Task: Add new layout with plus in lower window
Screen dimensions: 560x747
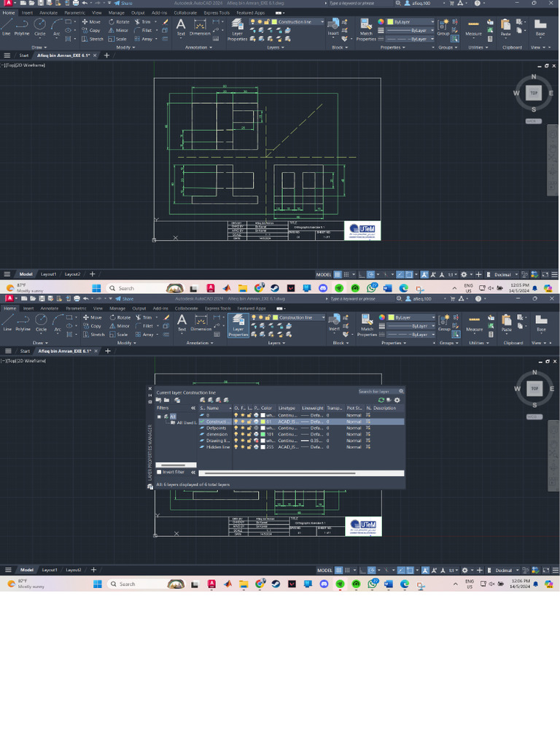Action: (93, 570)
